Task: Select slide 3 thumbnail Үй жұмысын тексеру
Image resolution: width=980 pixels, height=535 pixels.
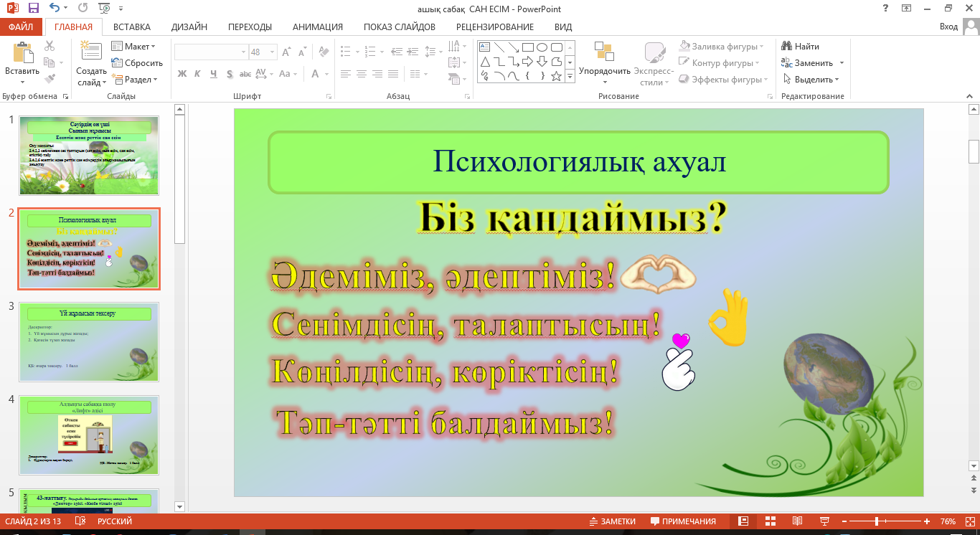Action: 89,341
